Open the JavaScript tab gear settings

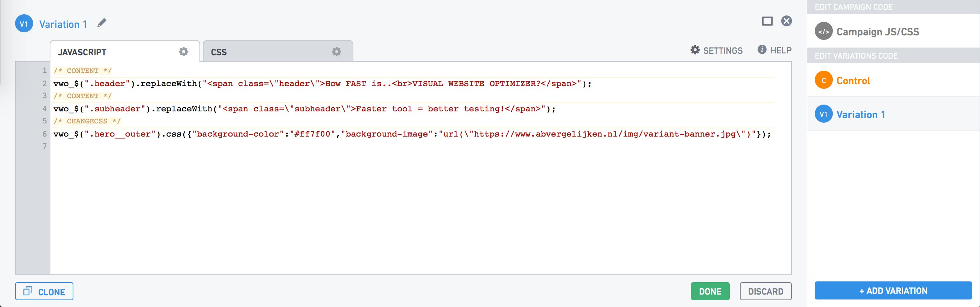(184, 52)
